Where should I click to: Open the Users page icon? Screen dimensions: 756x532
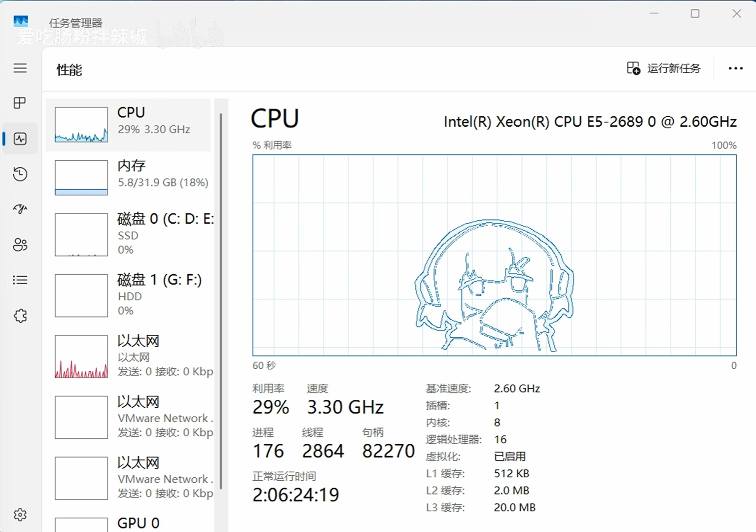pyautogui.click(x=20, y=245)
